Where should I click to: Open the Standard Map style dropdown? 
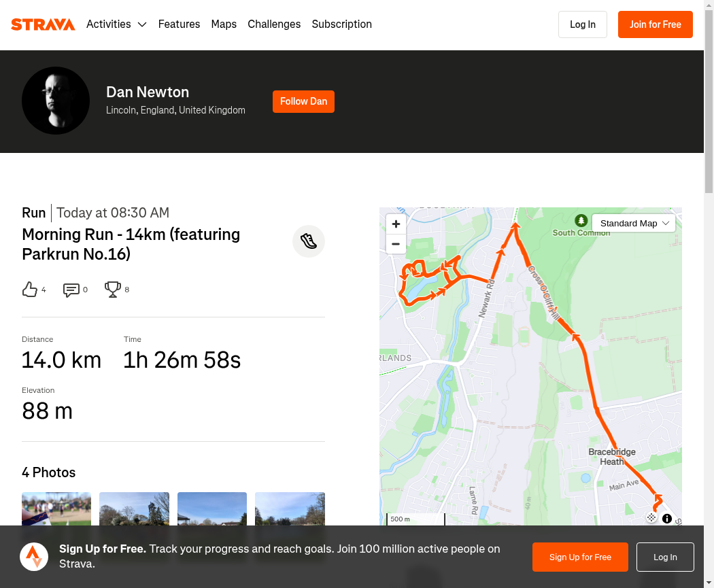tap(634, 224)
